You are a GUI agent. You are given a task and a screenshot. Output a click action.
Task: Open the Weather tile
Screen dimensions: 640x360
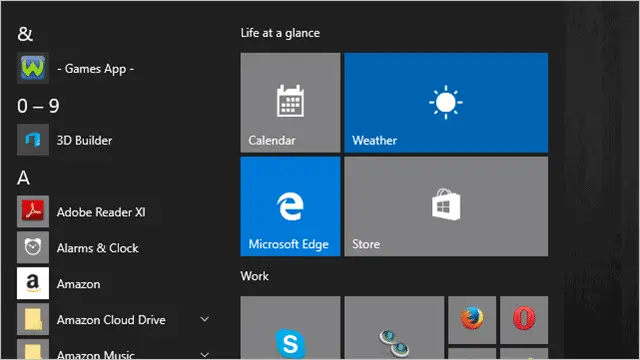point(446,102)
